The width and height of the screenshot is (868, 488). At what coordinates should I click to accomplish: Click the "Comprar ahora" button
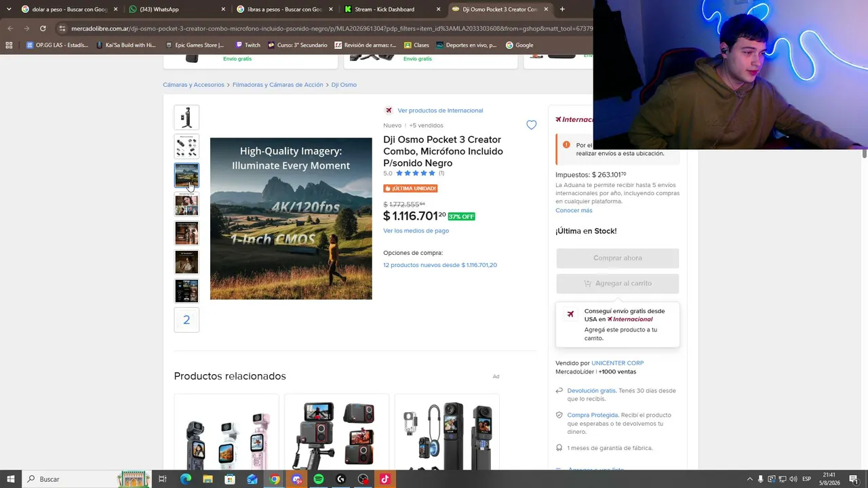click(x=618, y=258)
